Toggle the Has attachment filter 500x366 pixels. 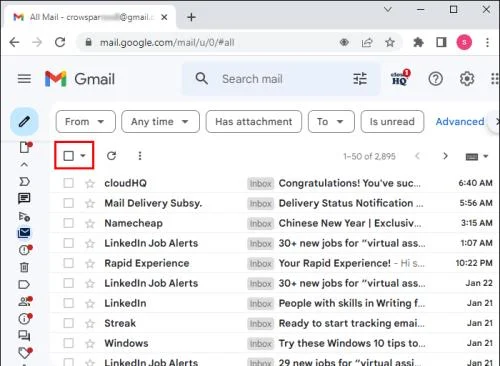[x=254, y=122]
